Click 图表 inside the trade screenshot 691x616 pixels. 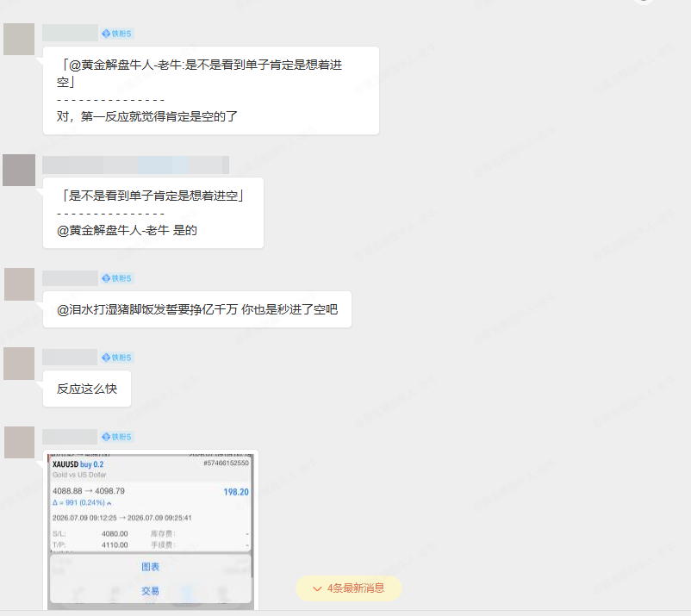coord(150,567)
